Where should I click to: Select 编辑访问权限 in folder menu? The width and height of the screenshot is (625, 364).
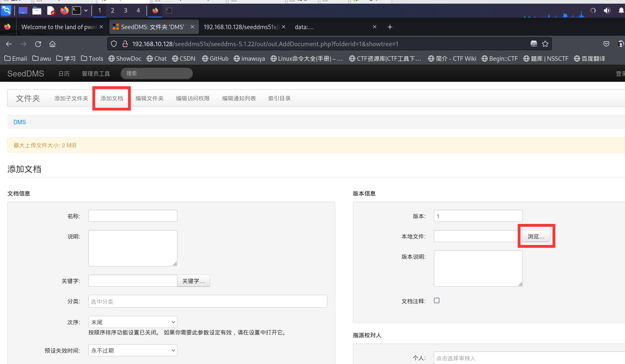click(x=193, y=98)
